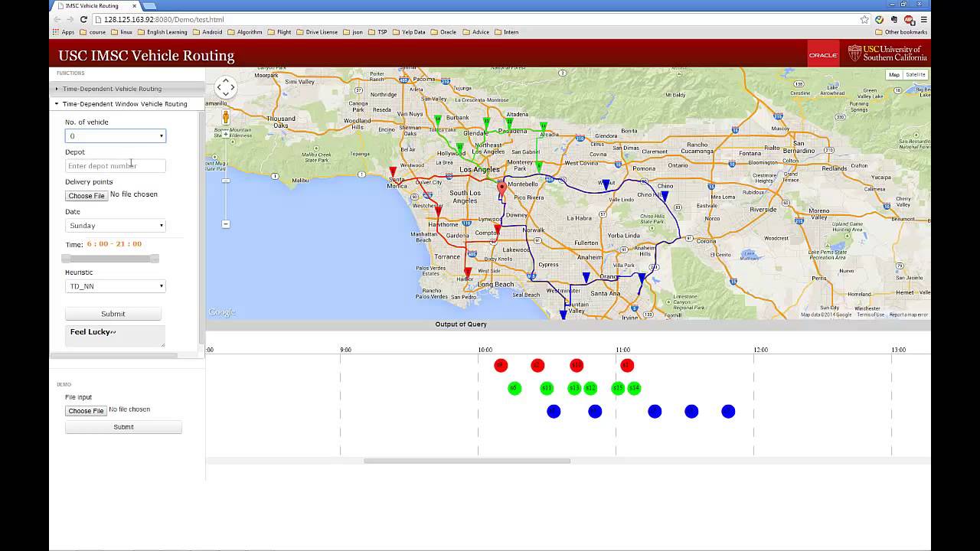Click the blue marker near Chino
The height and width of the screenshot is (551, 980).
665,197
